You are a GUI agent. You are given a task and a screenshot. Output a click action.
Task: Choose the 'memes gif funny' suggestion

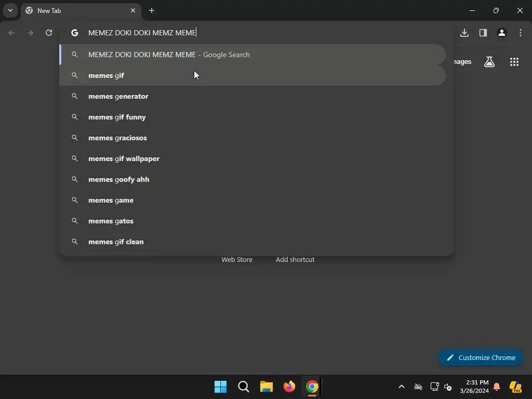pyautogui.click(x=252, y=117)
